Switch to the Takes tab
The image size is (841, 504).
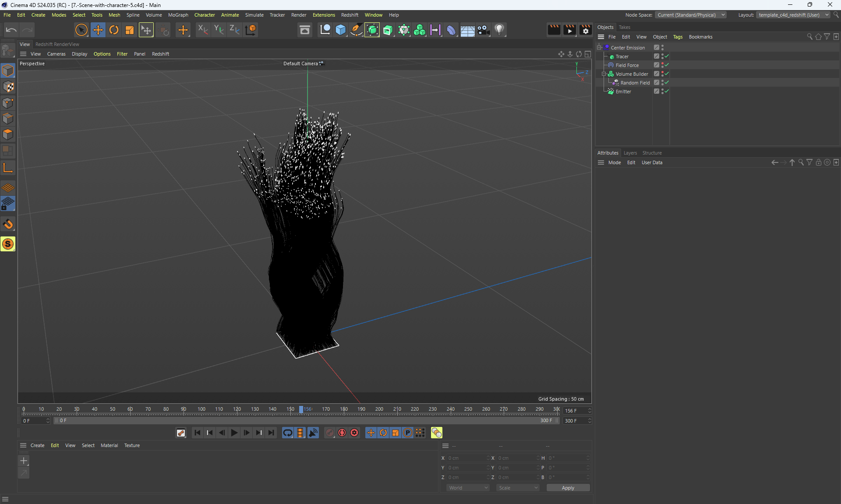(x=624, y=27)
